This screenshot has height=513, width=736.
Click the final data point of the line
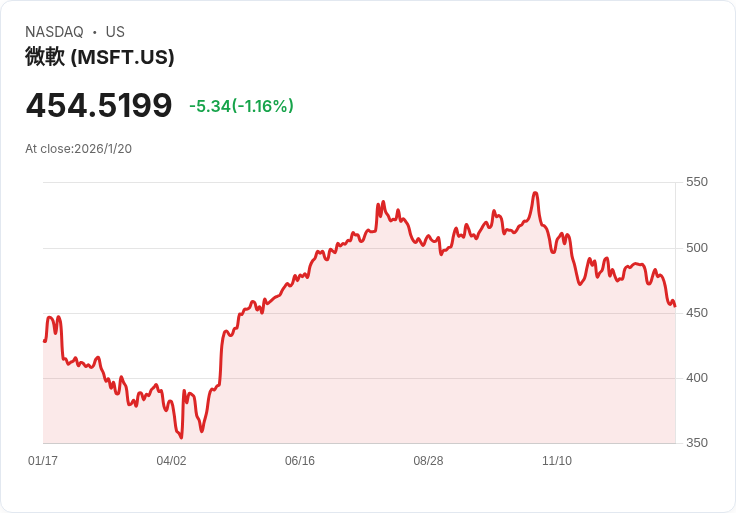(675, 306)
